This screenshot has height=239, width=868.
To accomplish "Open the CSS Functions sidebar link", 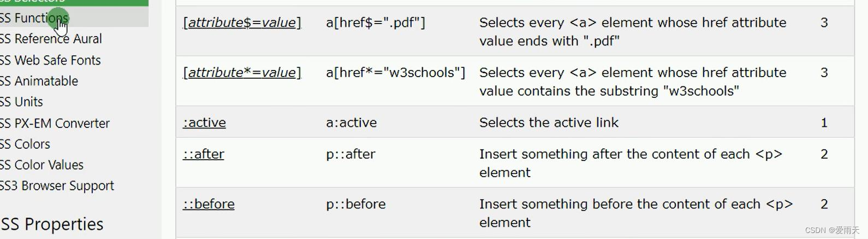I will (34, 18).
